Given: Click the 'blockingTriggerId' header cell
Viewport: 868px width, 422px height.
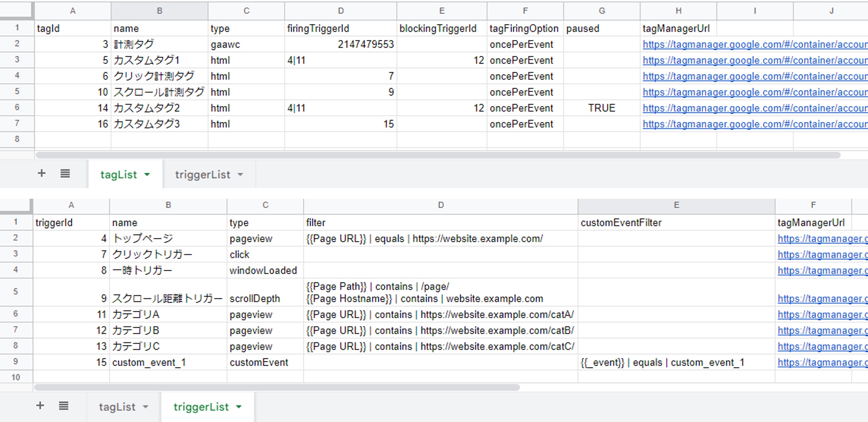Looking at the screenshot, I should tap(442, 28).
